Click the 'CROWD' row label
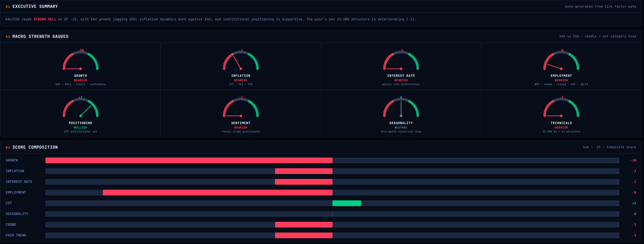 [x=11, y=225]
